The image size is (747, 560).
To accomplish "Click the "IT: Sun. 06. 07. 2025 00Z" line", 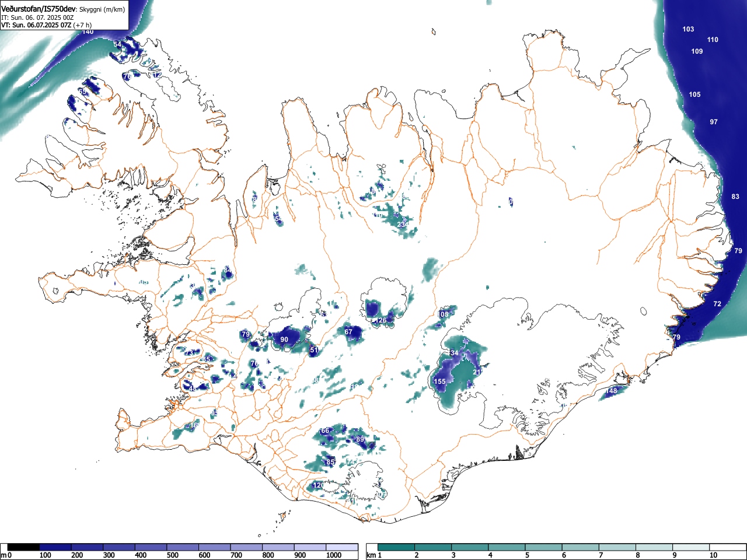I will pos(37,17).
